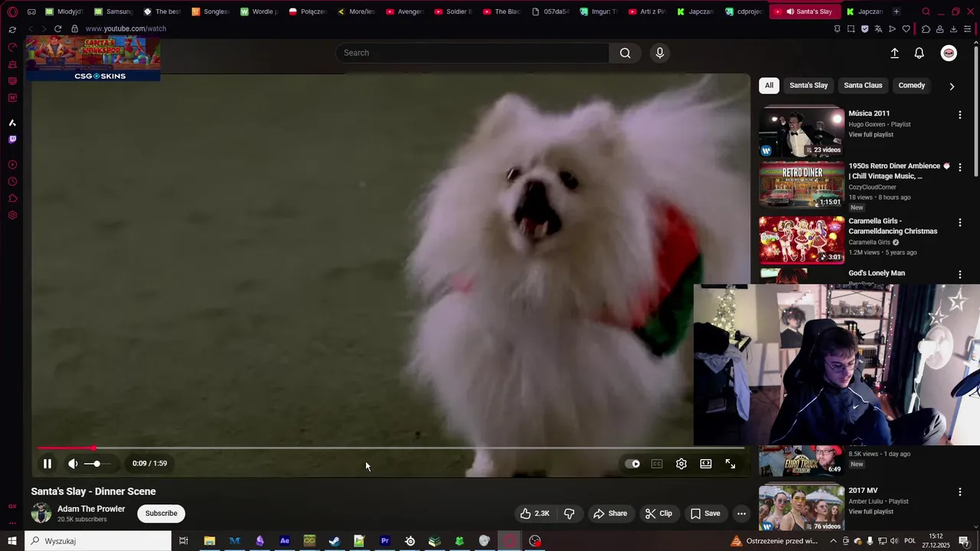Open Música 2011 playlist thumbnail
Image resolution: width=980 pixels, height=551 pixels.
tap(802, 132)
